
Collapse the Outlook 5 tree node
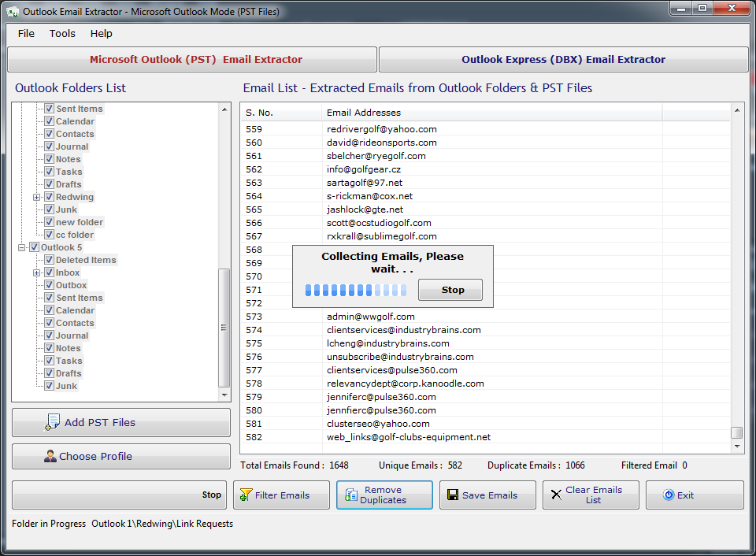point(22,247)
